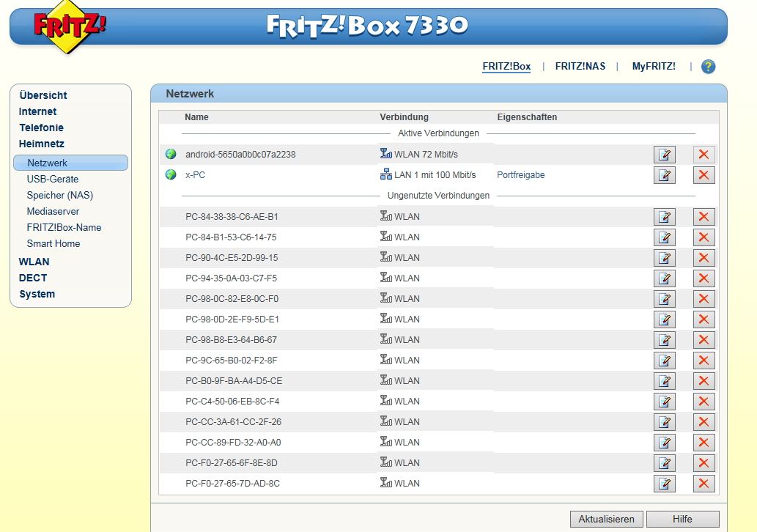Delete entry PC-94-35-0A-03-C7-F5
Screen dimensions: 757x532
point(704,278)
